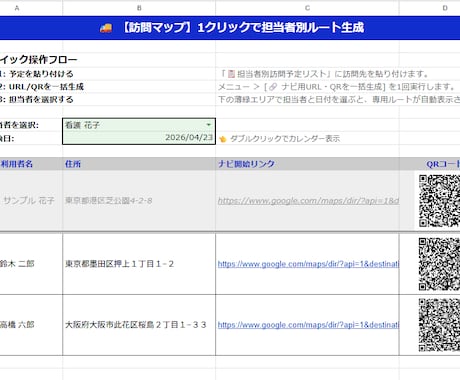Select column header C
Image resolution: width=460 pixels, height=380 pixels.
[x=307, y=8]
